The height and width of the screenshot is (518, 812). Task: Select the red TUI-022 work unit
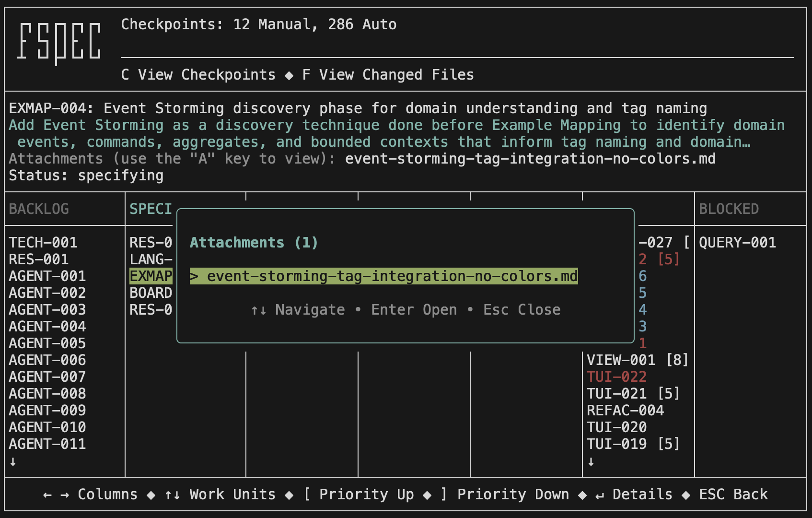tap(617, 377)
